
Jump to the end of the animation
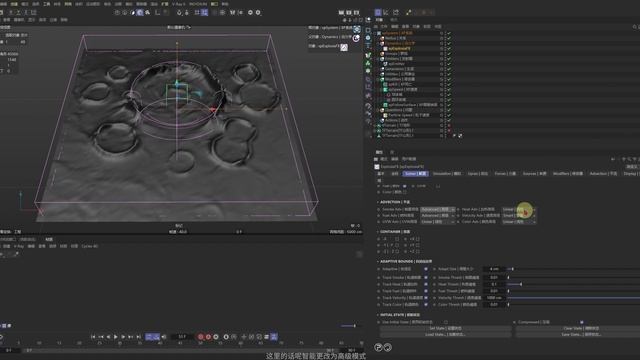tap(138, 337)
